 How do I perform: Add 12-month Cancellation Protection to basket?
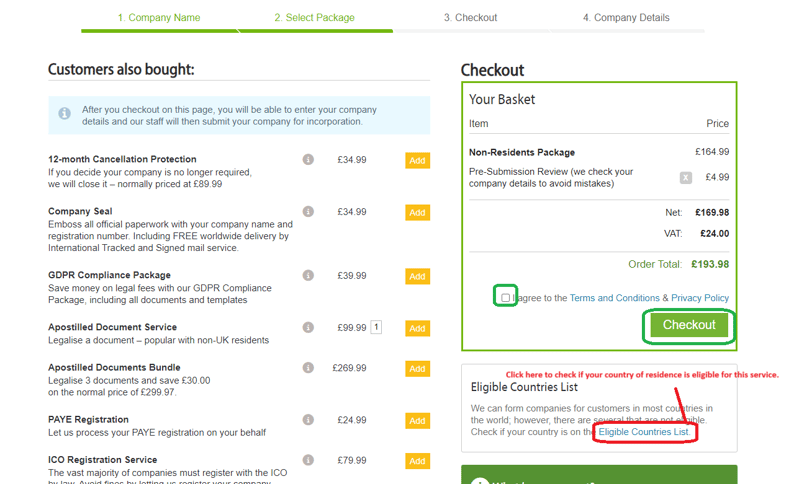click(417, 160)
